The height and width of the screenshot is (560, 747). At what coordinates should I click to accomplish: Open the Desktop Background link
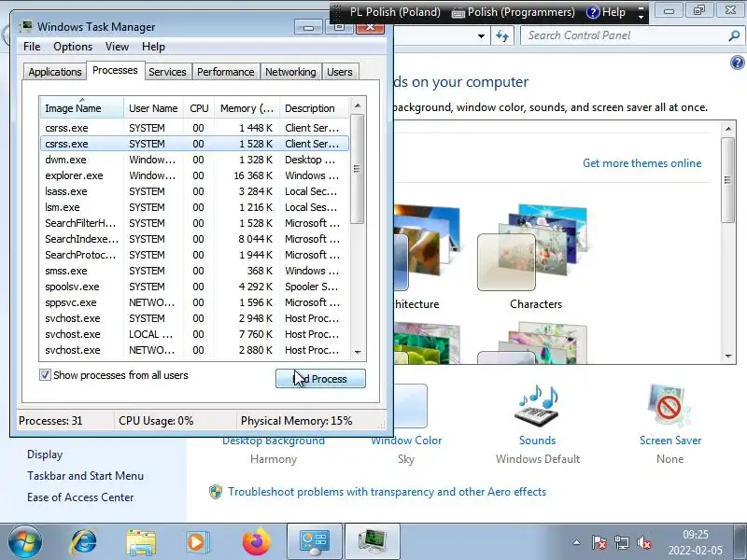coord(274,441)
